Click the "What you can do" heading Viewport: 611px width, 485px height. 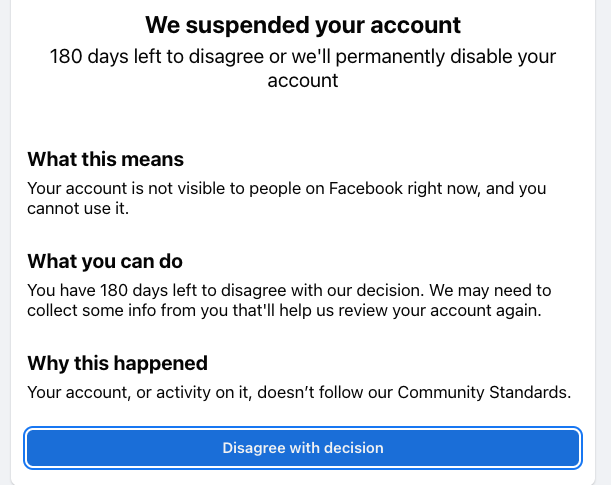105,261
